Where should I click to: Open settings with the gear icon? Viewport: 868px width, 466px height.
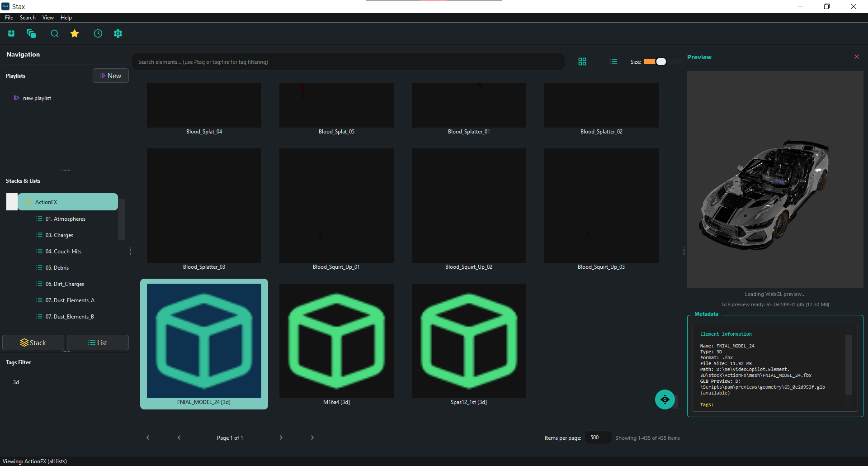(x=118, y=33)
